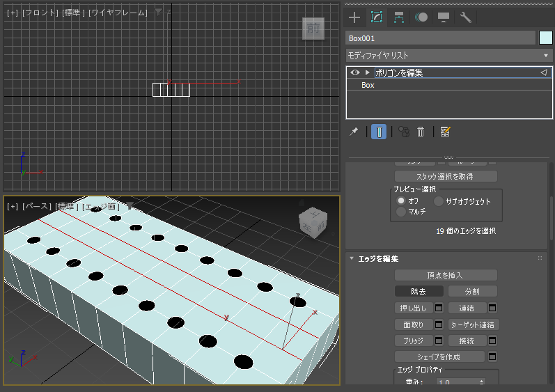Image resolution: width=555 pixels, height=392 pixels.
Task: Open the [フロント] viewport view menu
Action: pyautogui.click(x=40, y=13)
